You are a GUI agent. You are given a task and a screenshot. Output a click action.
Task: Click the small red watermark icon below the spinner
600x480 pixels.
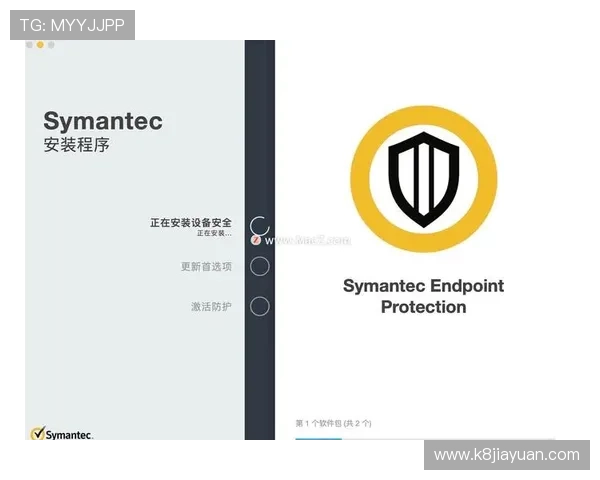tap(256, 240)
